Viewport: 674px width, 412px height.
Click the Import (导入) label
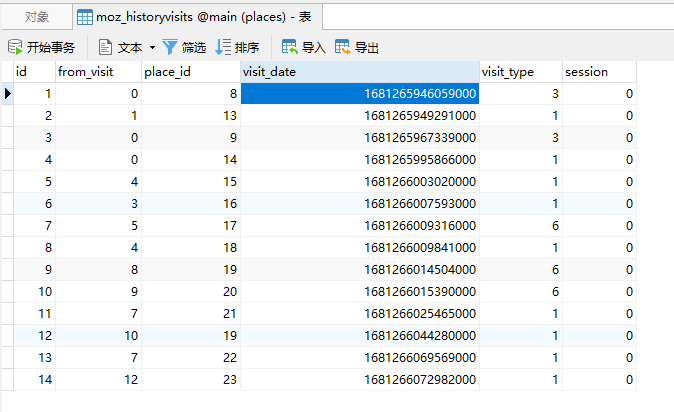coord(313,47)
